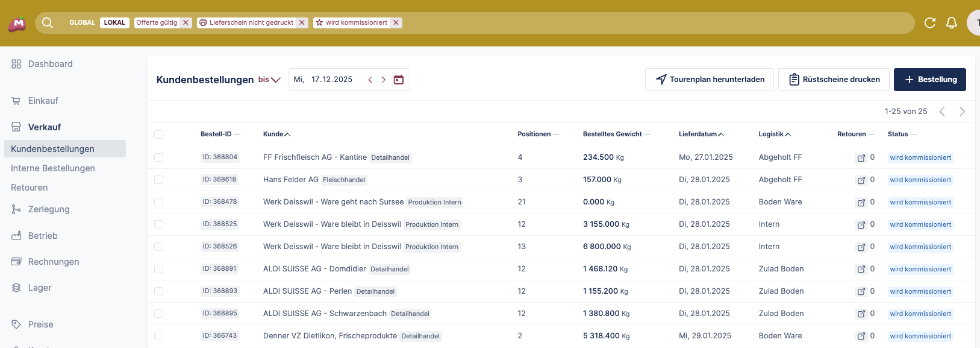Open Interne Bestellungen in sidebar
This screenshot has height=348, width=980.
point(53,168)
